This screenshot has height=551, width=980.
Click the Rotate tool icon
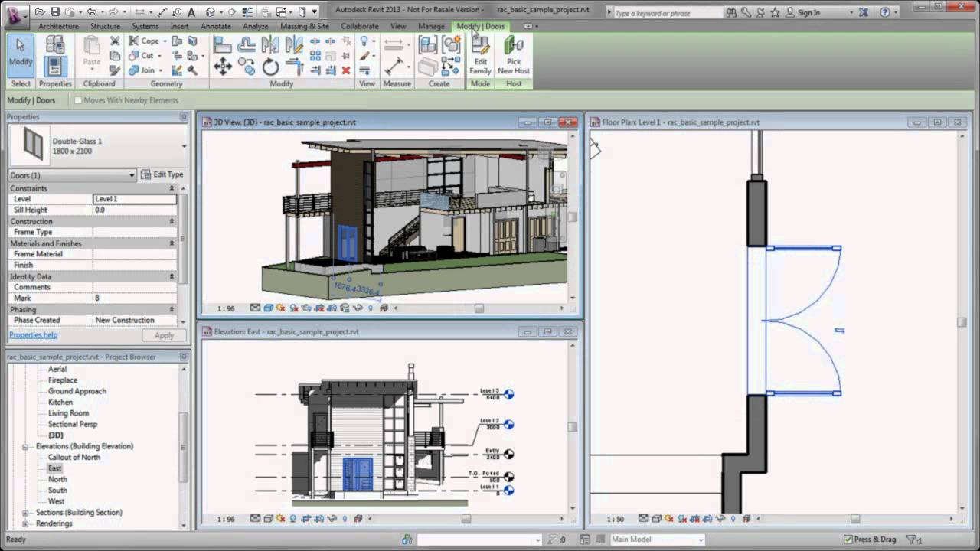[x=271, y=67]
